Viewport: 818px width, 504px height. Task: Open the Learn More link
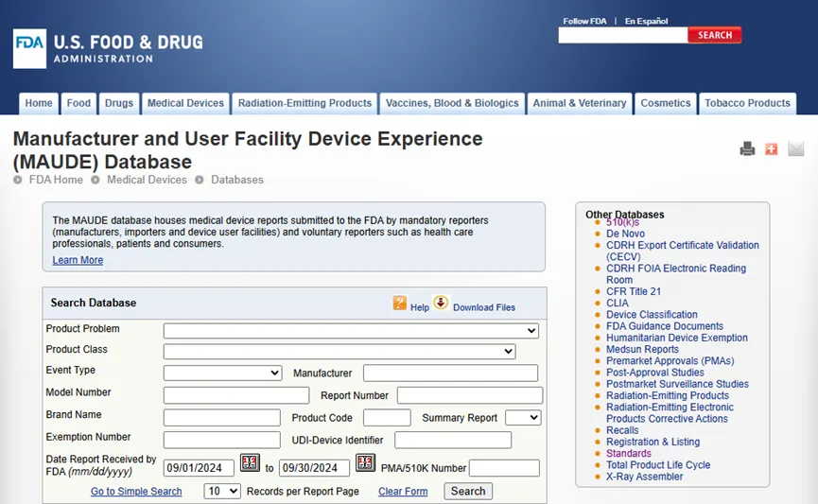[78, 260]
